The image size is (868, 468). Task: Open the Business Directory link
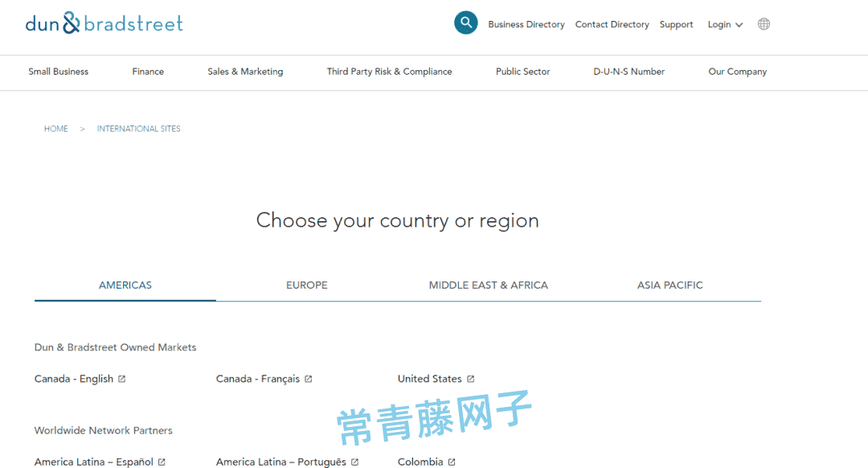click(526, 24)
